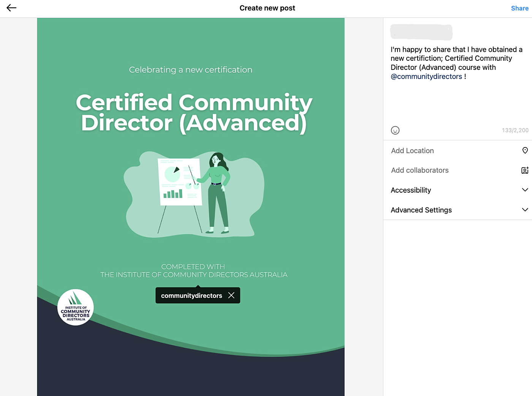This screenshot has height=396, width=532.
Task: Click the Certified Community Director (Advanced) heading
Action: 194,113
